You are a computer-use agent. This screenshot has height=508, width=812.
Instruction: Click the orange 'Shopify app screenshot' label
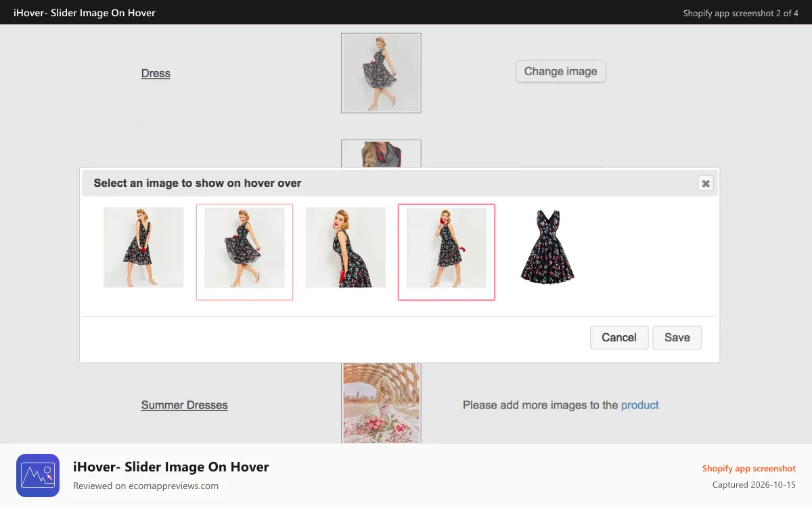coord(749,469)
